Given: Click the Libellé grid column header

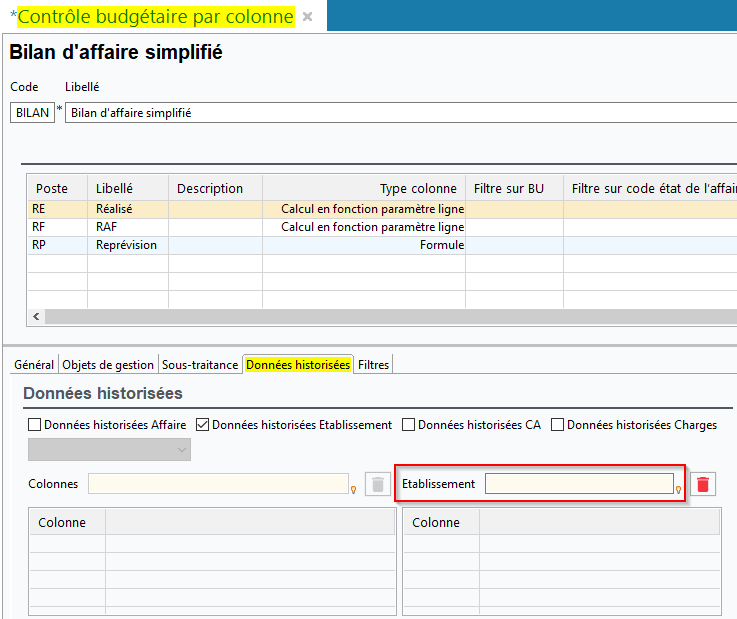Looking at the screenshot, I should (128, 188).
